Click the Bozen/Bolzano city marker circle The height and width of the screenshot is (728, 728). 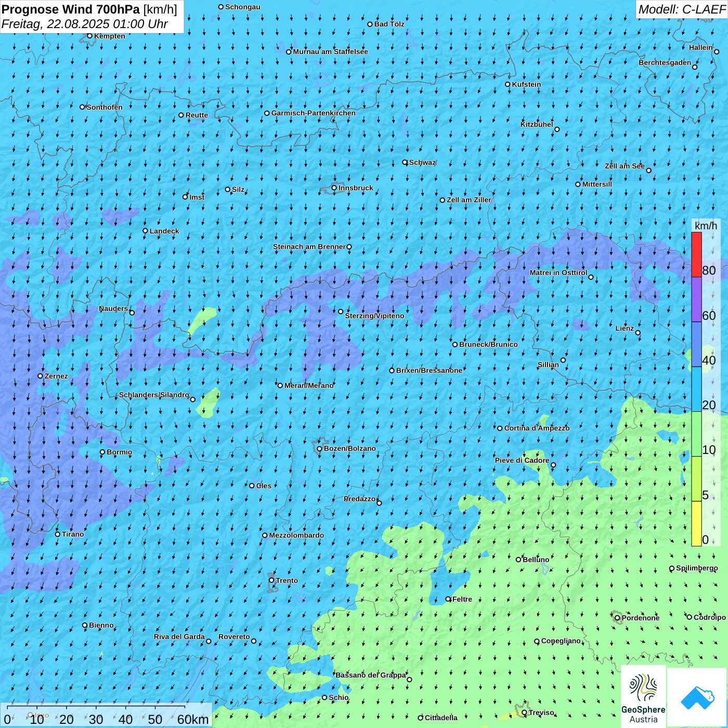pyautogui.click(x=320, y=449)
